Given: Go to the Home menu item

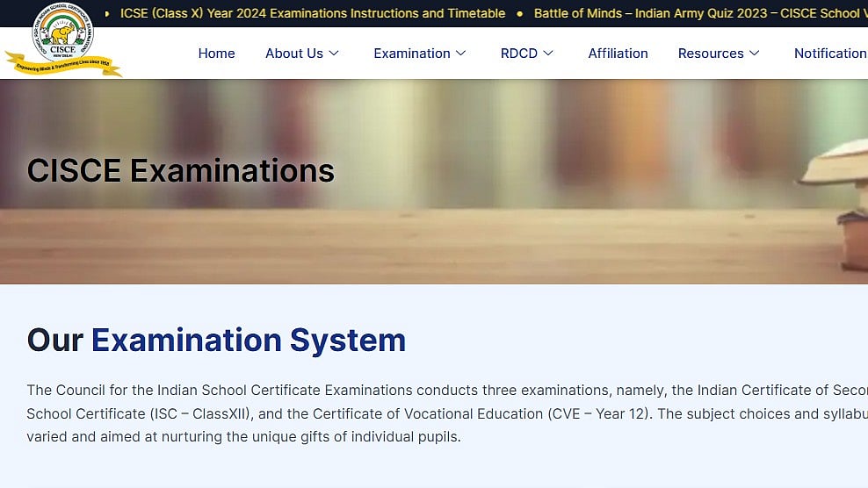Looking at the screenshot, I should point(216,54).
